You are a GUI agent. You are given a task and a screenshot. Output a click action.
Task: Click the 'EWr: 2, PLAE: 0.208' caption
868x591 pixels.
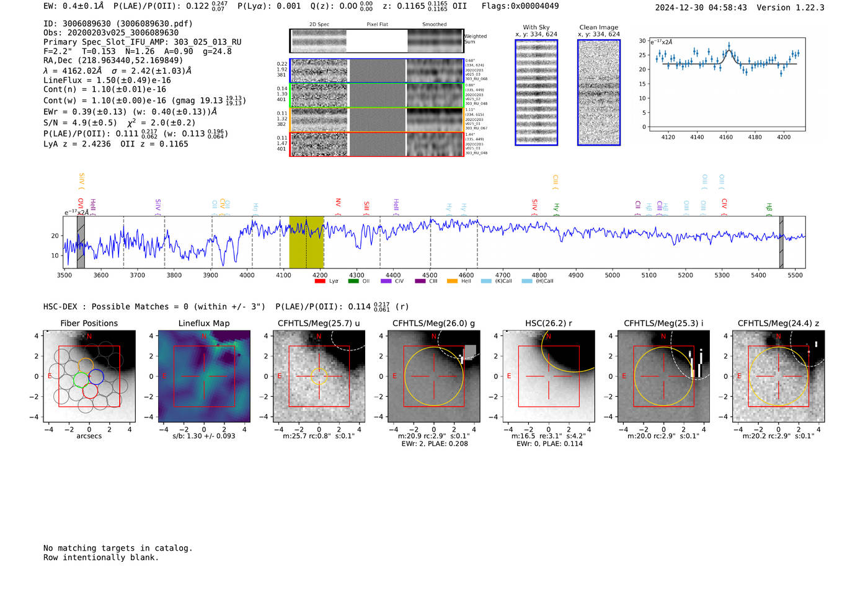tap(435, 444)
